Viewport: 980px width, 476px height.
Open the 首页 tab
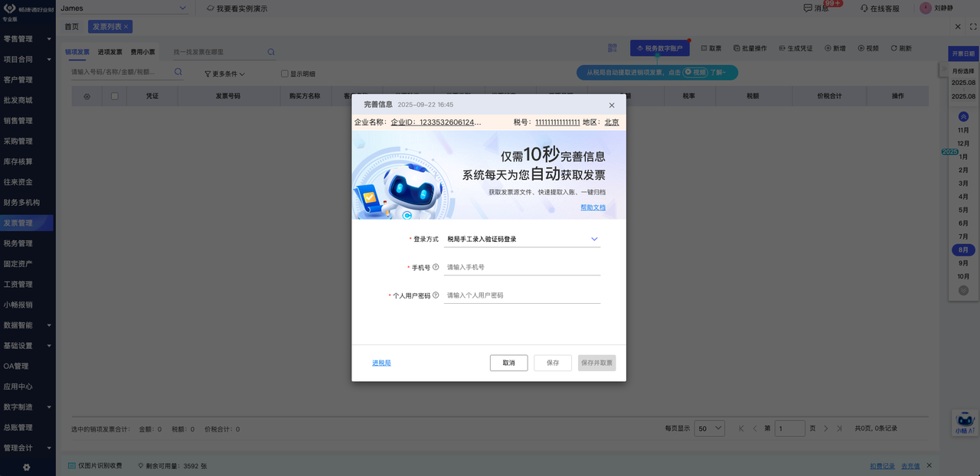point(72,27)
